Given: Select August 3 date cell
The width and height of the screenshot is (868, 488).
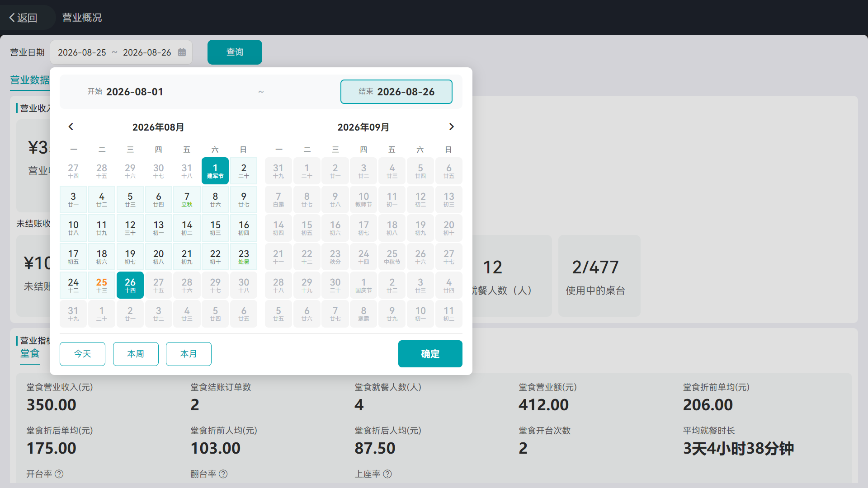Looking at the screenshot, I should [73, 199].
